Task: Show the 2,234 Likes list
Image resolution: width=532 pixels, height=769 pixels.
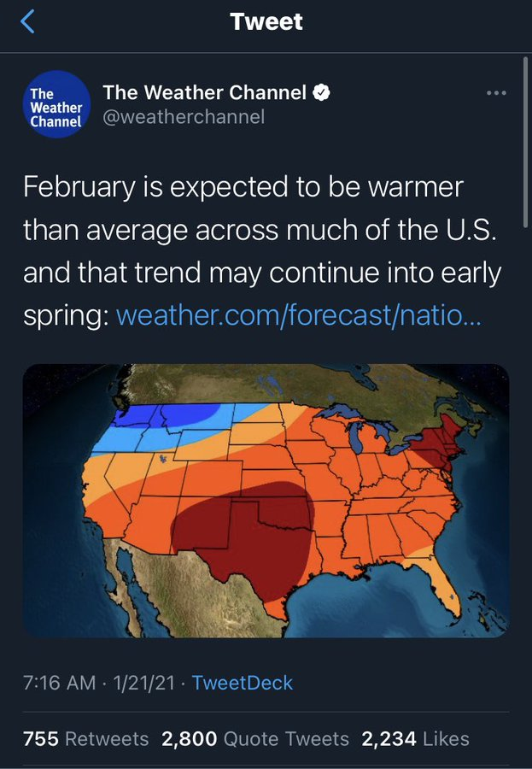Action: tap(416, 738)
